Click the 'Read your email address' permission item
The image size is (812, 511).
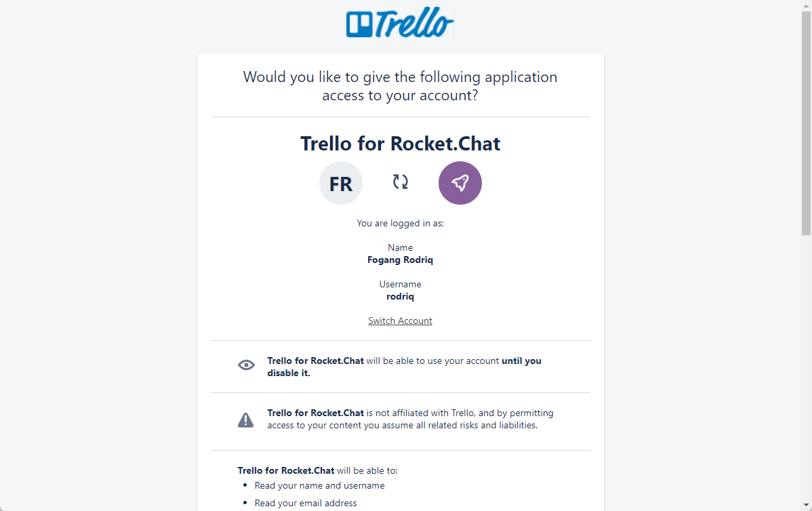point(306,504)
